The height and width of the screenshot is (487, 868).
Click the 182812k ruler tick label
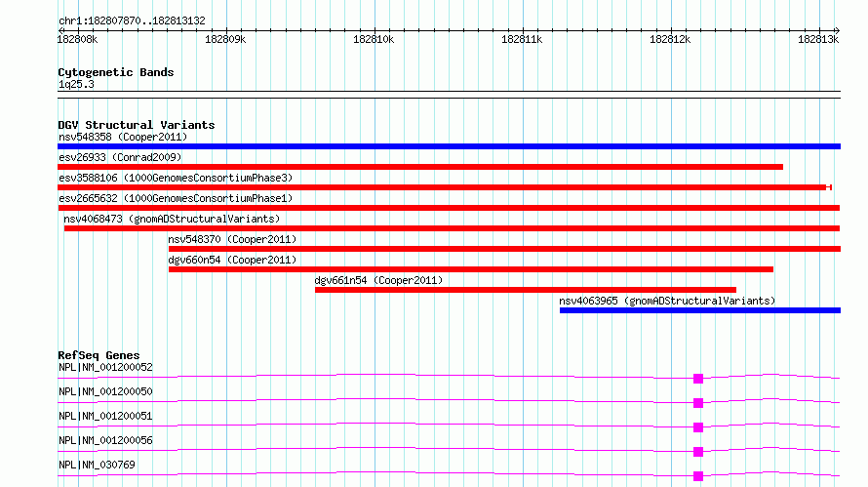(670, 39)
